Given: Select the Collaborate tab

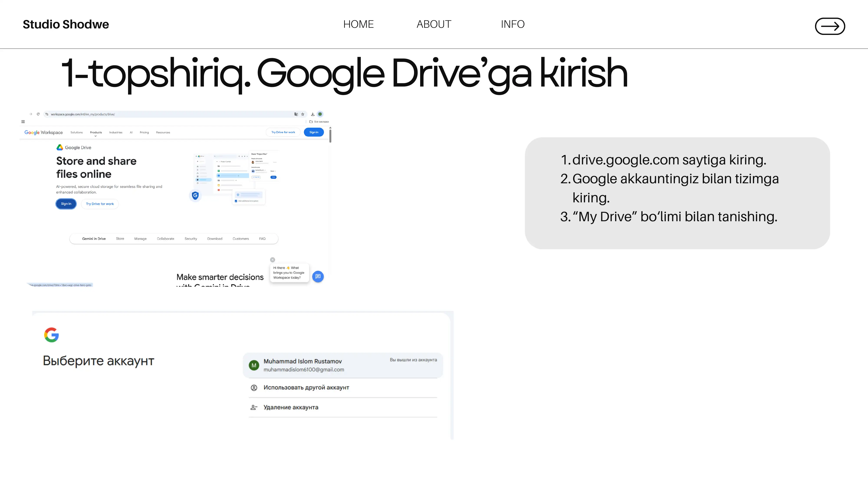Looking at the screenshot, I should click(165, 239).
